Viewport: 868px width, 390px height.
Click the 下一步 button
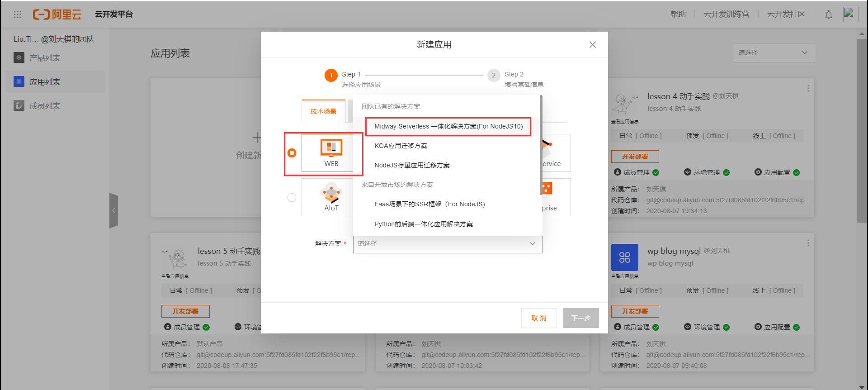(x=581, y=318)
